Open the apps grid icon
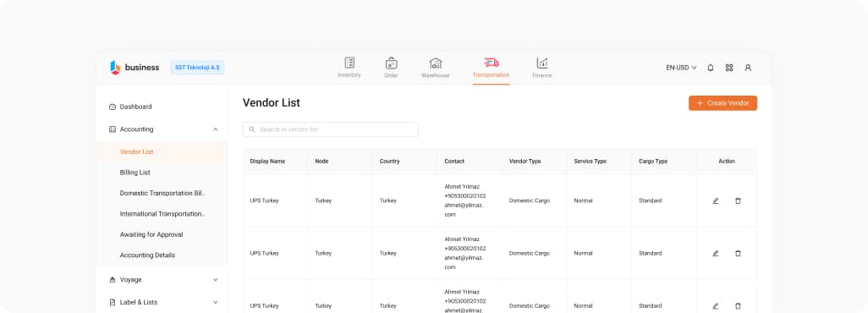This screenshot has height=313, width=868. tap(729, 68)
